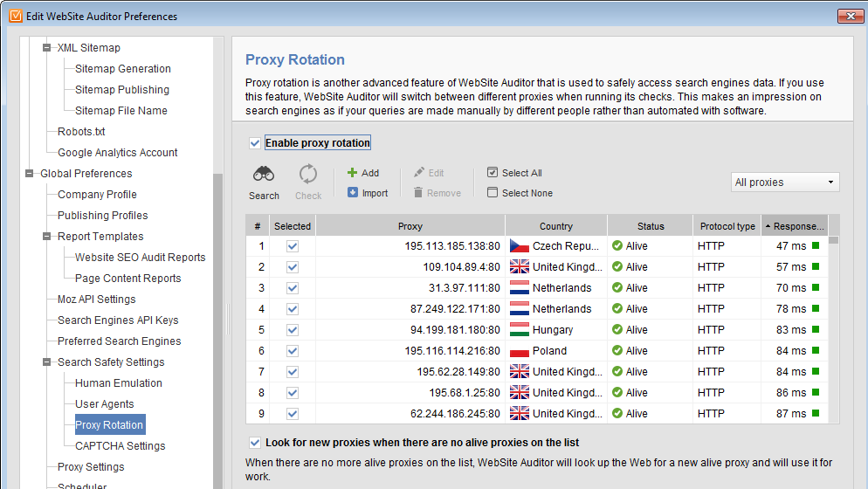868x489 pixels.
Task: Toggle Look for new proxies checkbox
Action: tap(255, 443)
